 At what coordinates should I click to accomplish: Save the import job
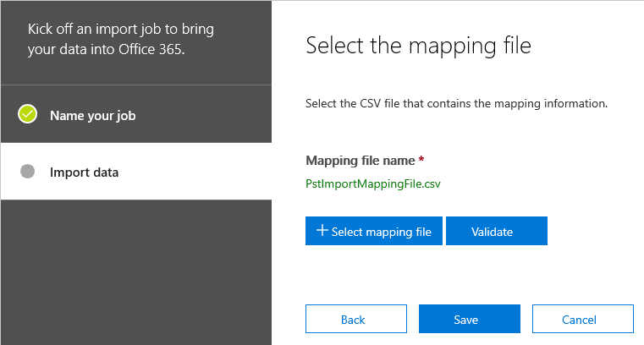click(470, 319)
